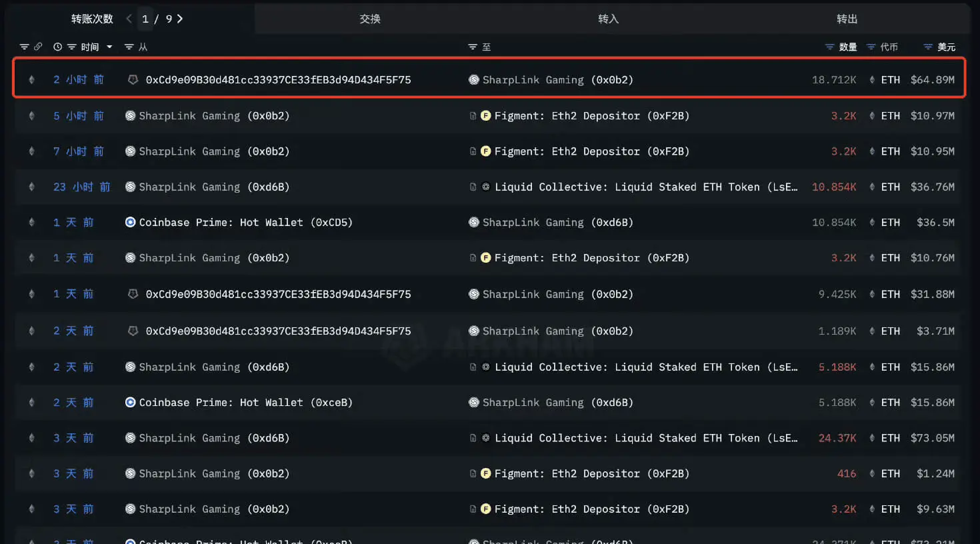The width and height of the screenshot is (980, 544).
Task: Open the '2 小时 前' transaction time link
Action: click(79, 79)
